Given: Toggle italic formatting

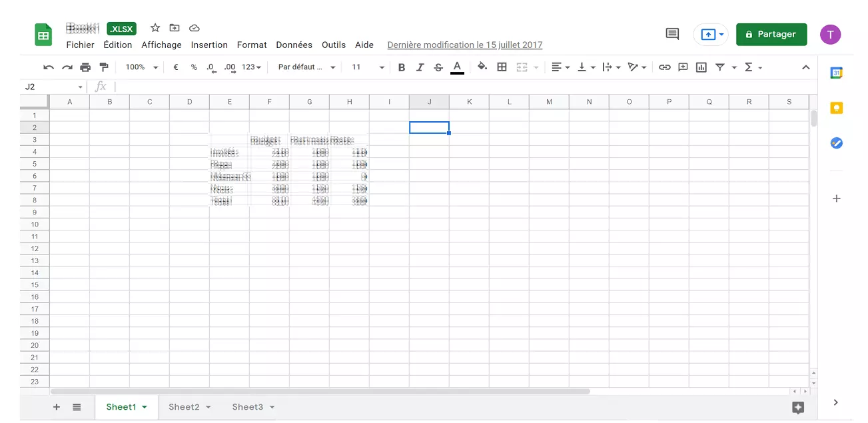Looking at the screenshot, I should click(x=420, y=67).
